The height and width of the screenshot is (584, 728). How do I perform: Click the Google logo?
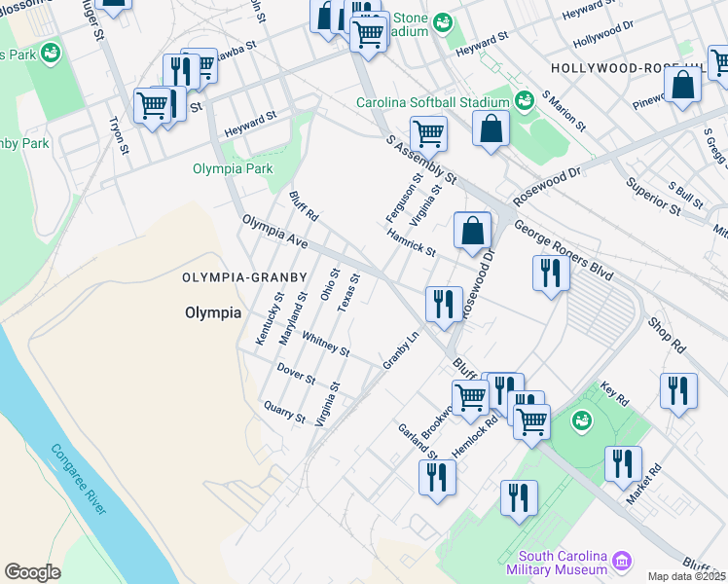click(x=32, y=573)
